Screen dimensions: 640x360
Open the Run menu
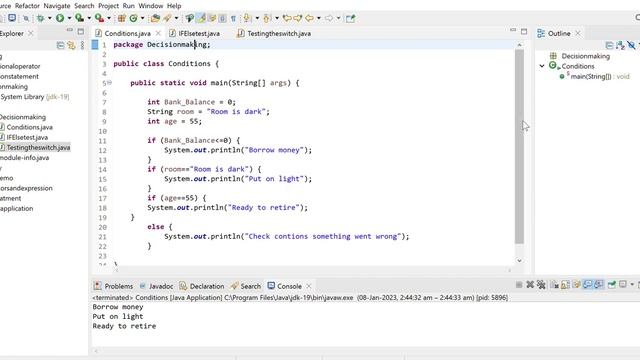(129, 6)
